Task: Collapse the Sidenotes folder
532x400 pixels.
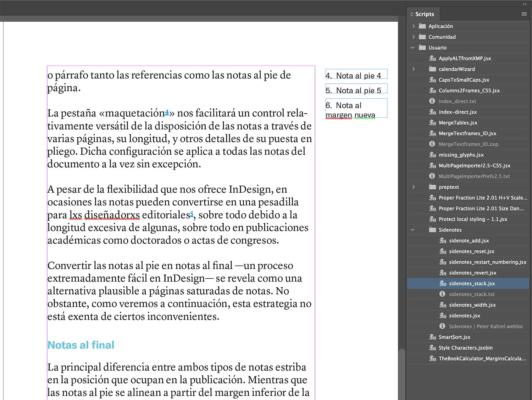Action: [412, 230]
